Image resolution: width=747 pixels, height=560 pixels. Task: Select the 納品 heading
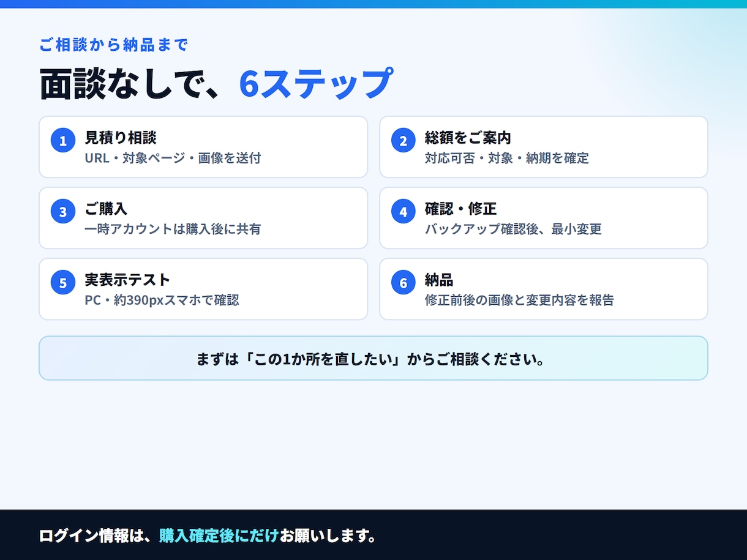click(x=439, y=280)
